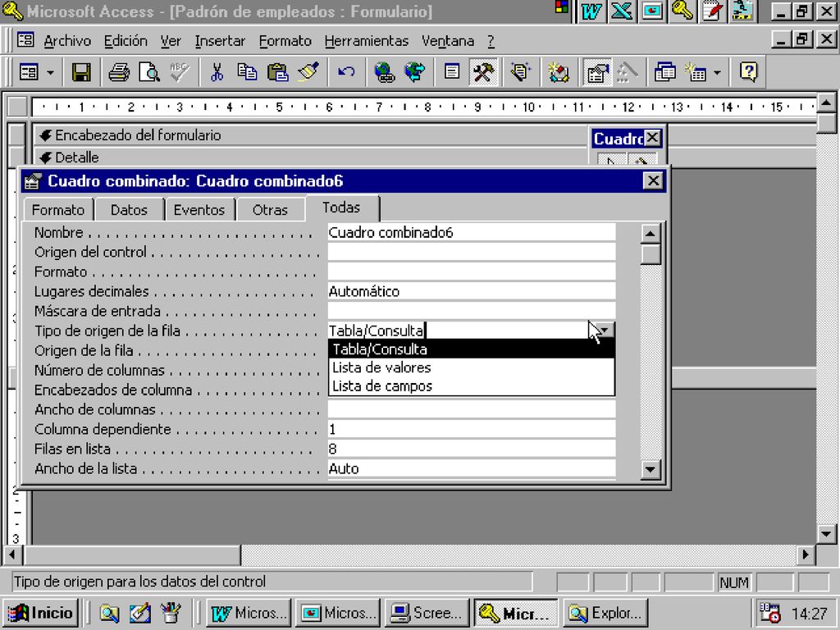The width and height of the screenshot is (840, 630).
Task: Click the form selector box
Action: coord(18,107)
